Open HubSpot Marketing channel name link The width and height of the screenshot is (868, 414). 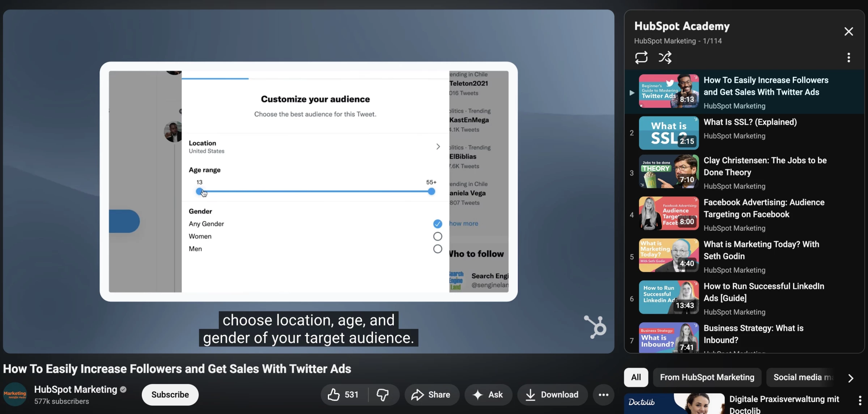pyautogui.click(x=76, y=389)
